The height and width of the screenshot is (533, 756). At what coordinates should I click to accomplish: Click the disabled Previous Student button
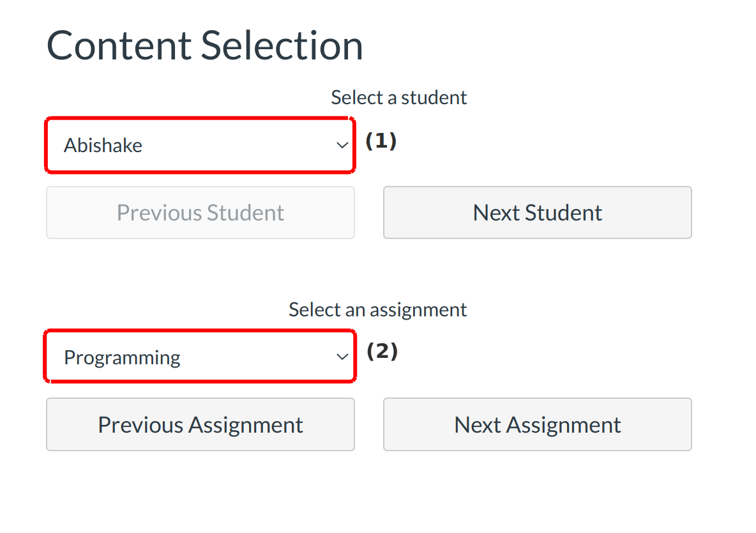[200, 212]
